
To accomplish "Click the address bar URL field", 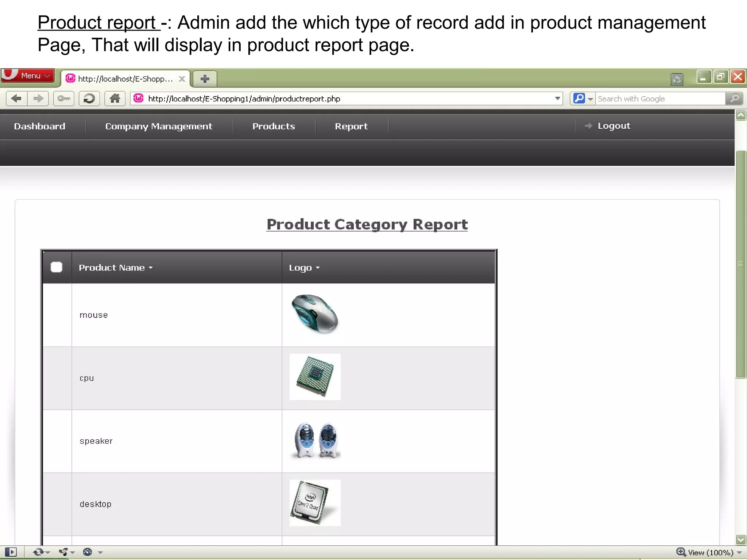I will tap(347, 98).
